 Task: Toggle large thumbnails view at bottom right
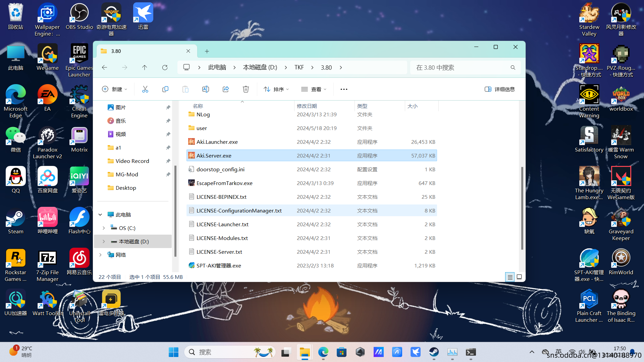pyautogui.click(x=519, y=277)
